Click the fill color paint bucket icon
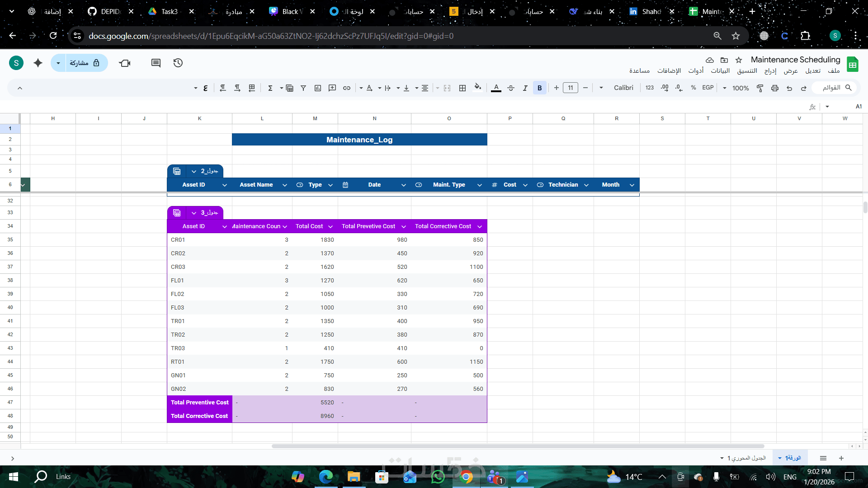This screenshot has width=868, height=488. [477, 88]
